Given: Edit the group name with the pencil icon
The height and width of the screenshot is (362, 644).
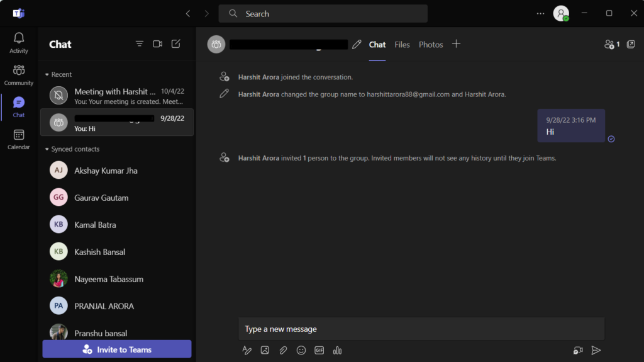Looking at the screenshot, I should coord(357,45).
